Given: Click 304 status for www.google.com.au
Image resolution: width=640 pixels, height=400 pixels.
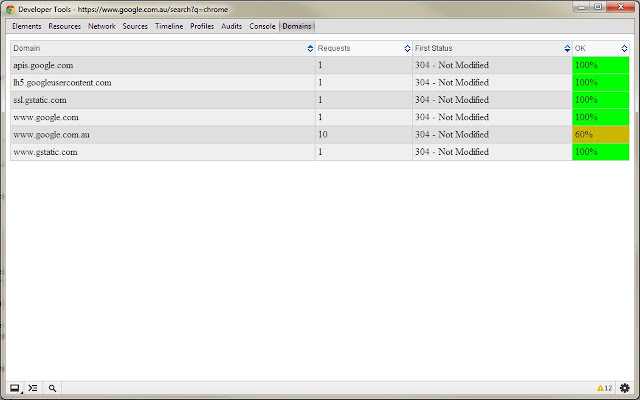Looking at the screenshot, I should point(492,135).
